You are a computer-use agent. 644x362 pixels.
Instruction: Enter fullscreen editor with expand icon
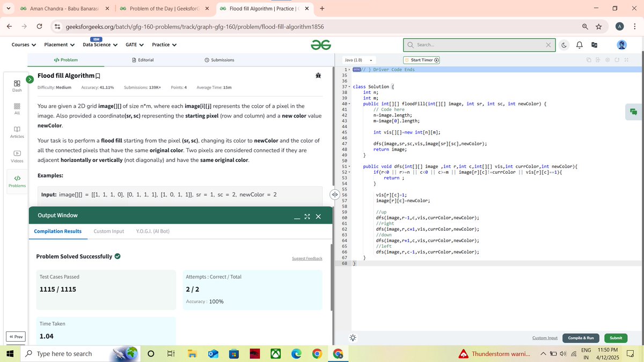click(626, 60)
